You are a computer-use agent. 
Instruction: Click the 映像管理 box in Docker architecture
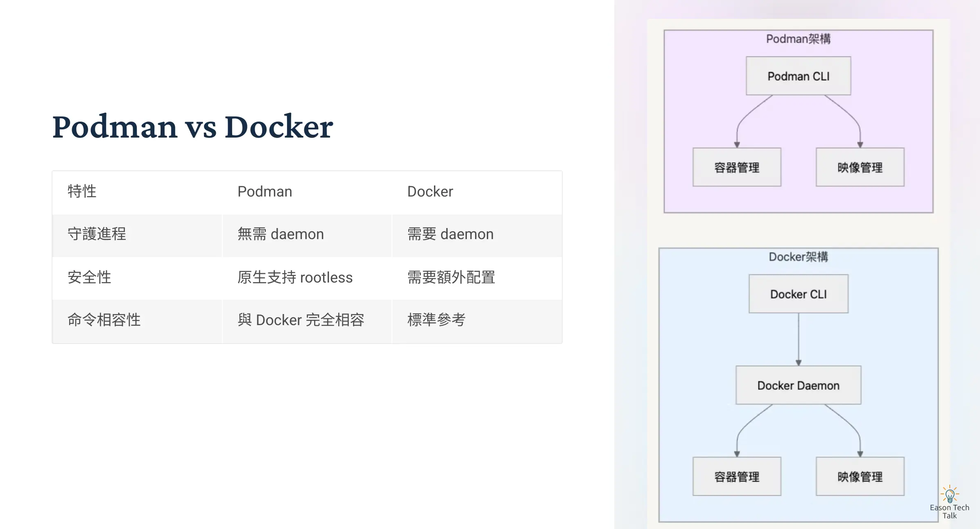click(x=860, y=476)
